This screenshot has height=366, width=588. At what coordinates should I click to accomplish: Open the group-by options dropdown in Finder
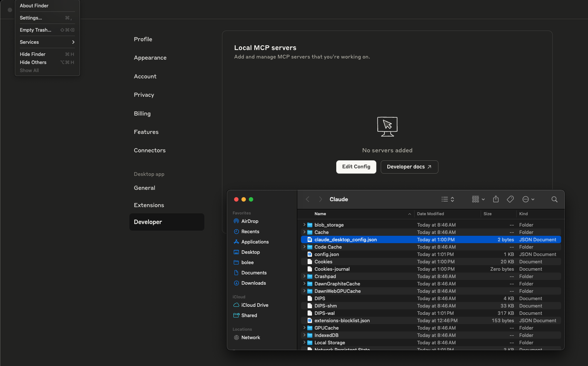click(478, 199)
